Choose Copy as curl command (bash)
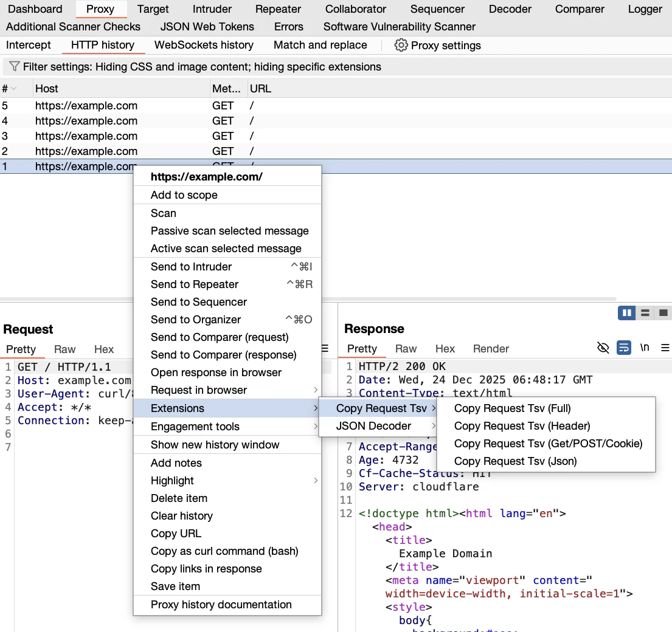 227,551
